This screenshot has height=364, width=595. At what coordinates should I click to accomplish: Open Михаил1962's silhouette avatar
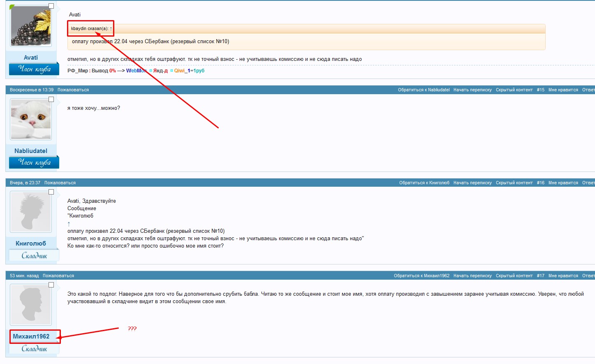[31, 305]
